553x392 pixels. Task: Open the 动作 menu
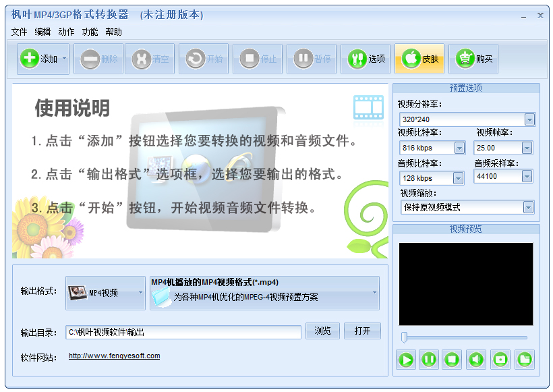pos(66,32)
